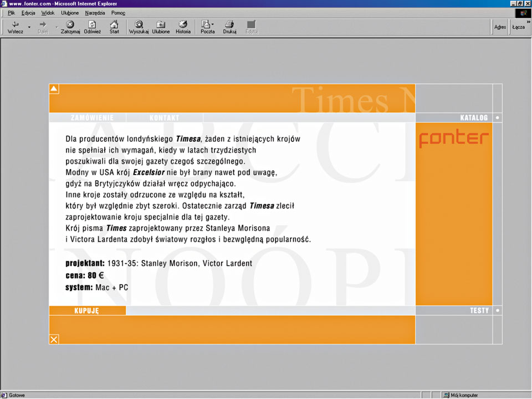532x399 pixels.
Task: Refresh the page with Odśwież
Action: pos(93,27)
